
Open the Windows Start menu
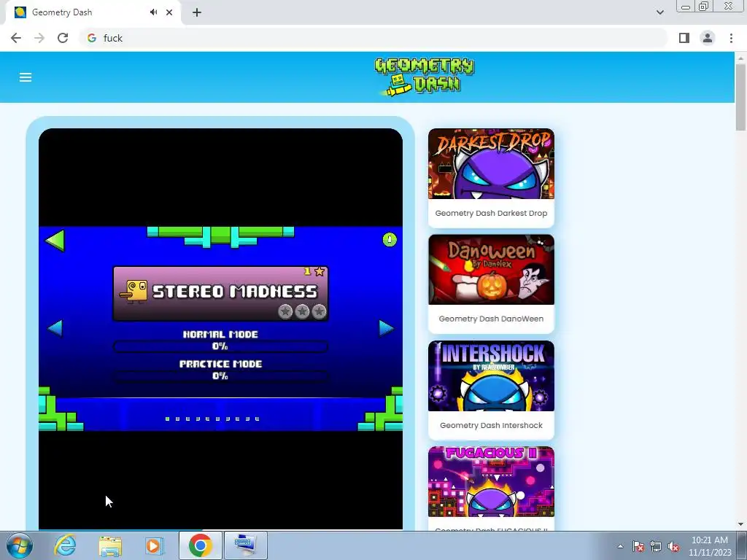(19, 545)
